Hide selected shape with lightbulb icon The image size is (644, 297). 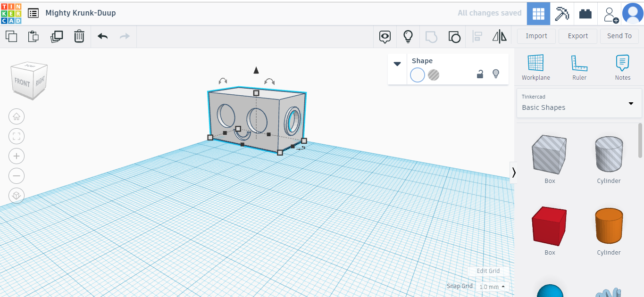coord(495,74)
